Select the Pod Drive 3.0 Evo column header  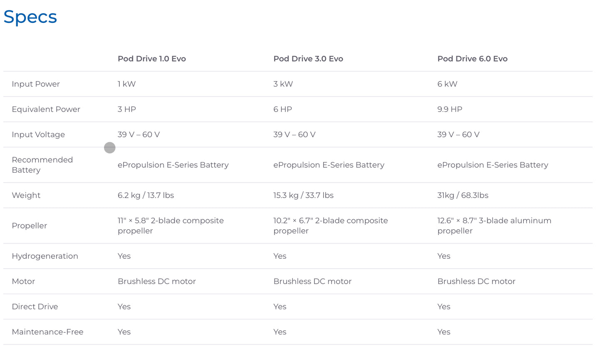tap(308, 59)
